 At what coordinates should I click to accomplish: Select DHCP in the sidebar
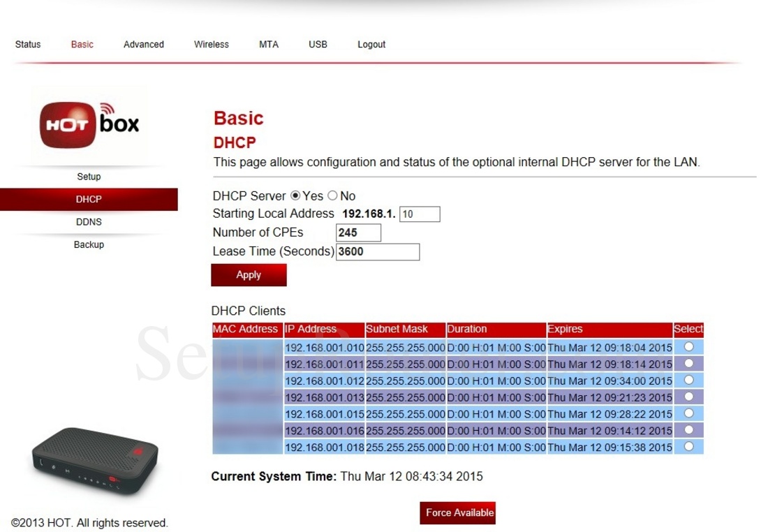point(89,200)
